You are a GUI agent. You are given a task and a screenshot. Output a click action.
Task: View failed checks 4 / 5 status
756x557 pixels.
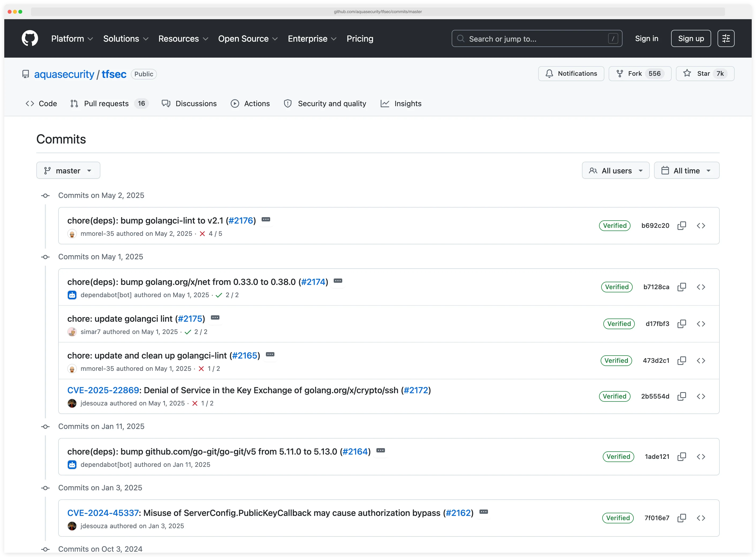[211, 234]
